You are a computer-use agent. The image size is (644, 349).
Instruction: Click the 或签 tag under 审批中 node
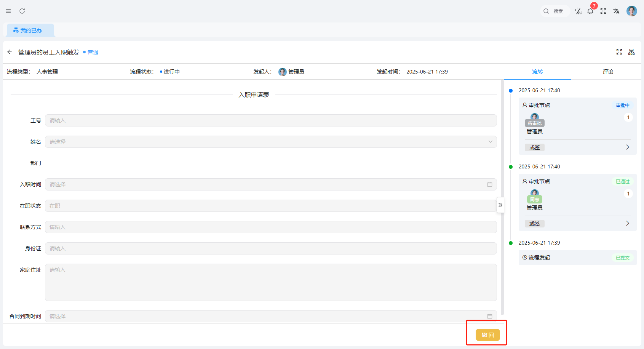tap(535, 147)
